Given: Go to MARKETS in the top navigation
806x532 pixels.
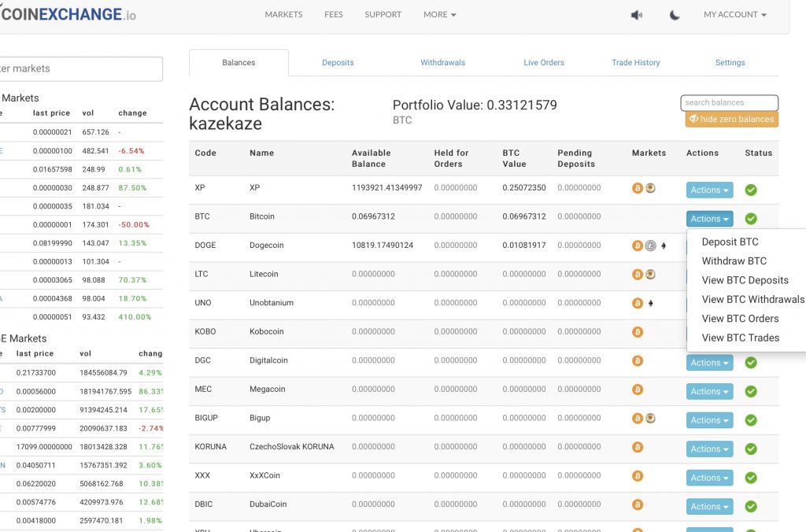Looking at the screenshot, I should [x=283, y=15].
